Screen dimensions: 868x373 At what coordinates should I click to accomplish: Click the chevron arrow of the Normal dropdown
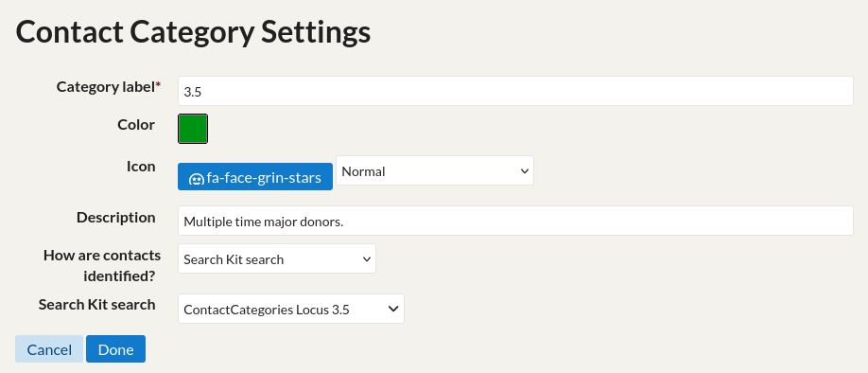(525, 171)
